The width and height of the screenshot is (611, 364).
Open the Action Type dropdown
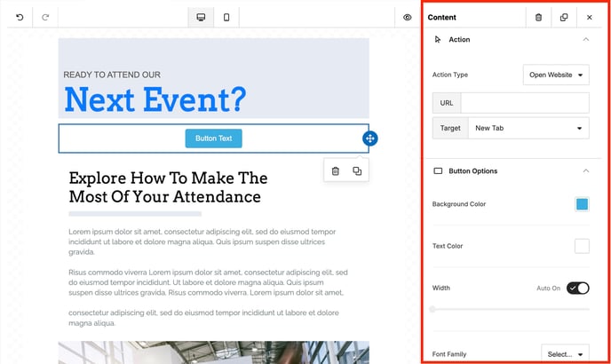point(556,75)
